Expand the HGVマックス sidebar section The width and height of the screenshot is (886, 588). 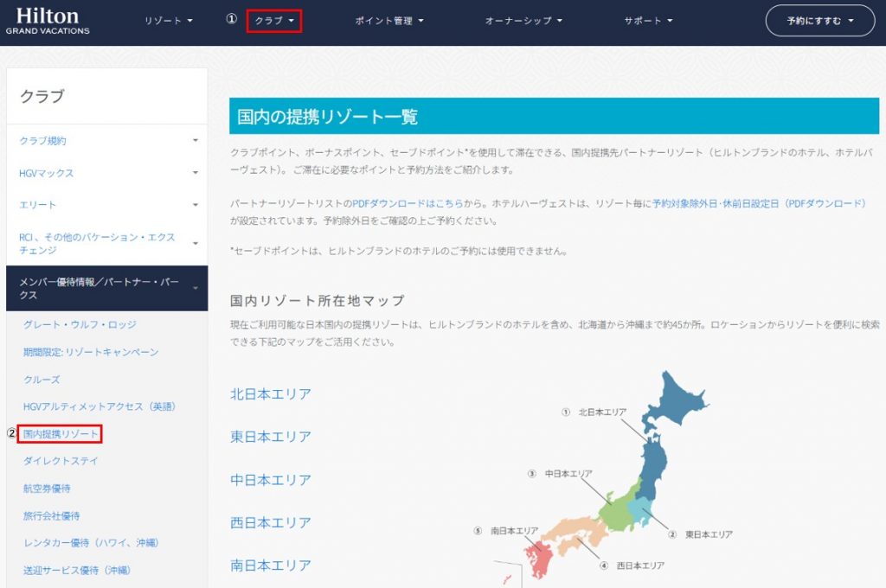[47, 172]
